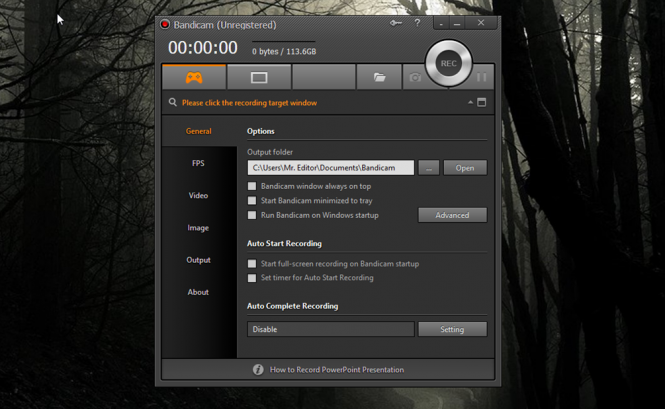This screenshot has width=665, height=409.
Task: Click the output folder path field
Action: click(331, 168)
